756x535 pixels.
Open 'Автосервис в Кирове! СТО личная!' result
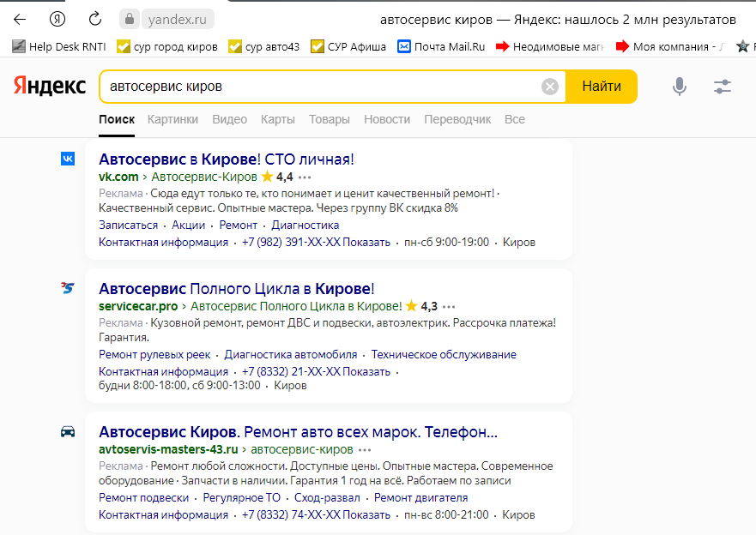tap(227, 159)
